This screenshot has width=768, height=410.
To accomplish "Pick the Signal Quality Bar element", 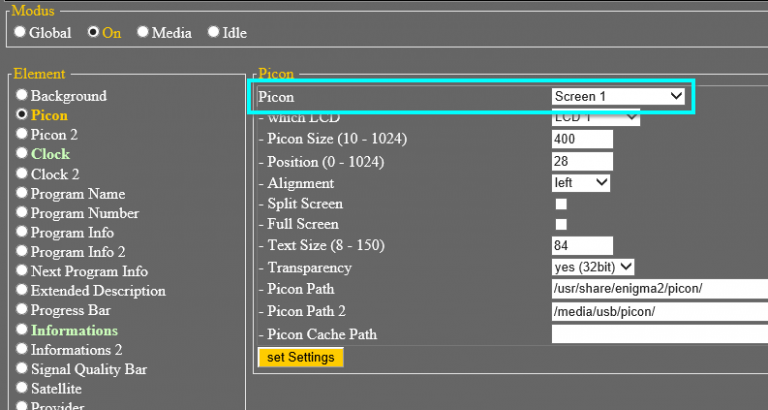I will [x=21, y=369].
